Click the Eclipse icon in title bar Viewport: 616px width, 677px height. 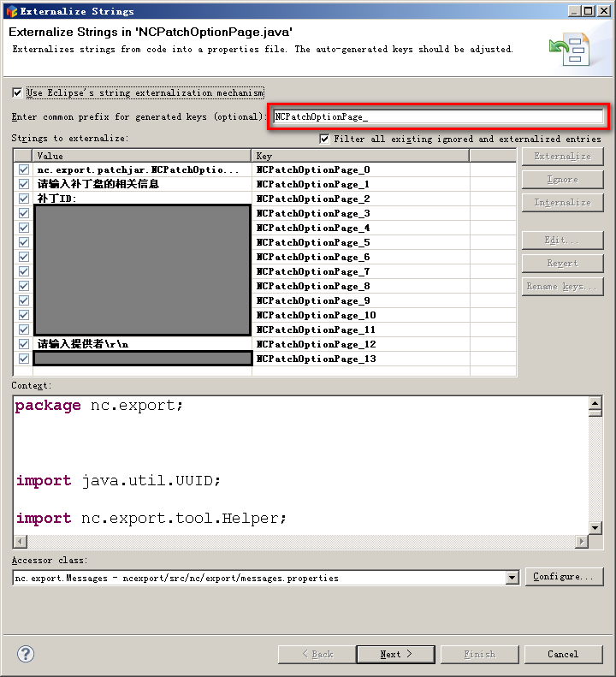click(x=12, y=11)
